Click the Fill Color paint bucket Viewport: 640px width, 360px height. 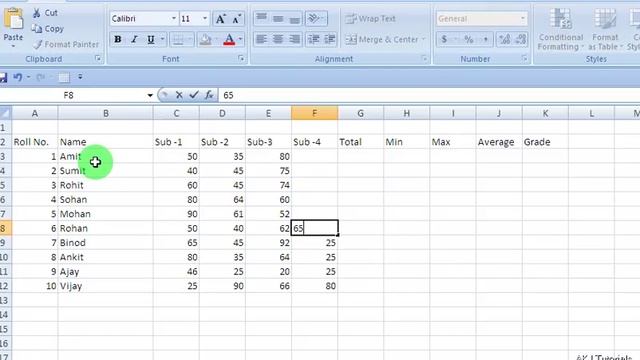[205, 40]
